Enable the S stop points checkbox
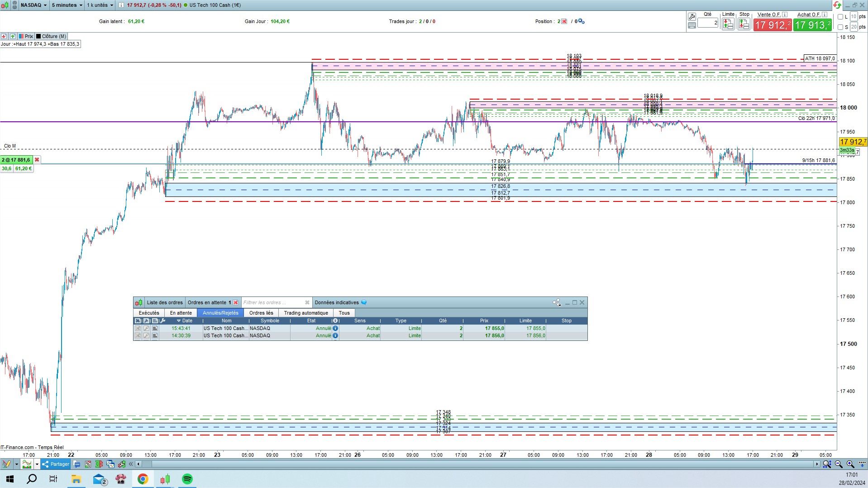This screenshot has height=488, width=868. pyautogui.click(x=840, y=27)
